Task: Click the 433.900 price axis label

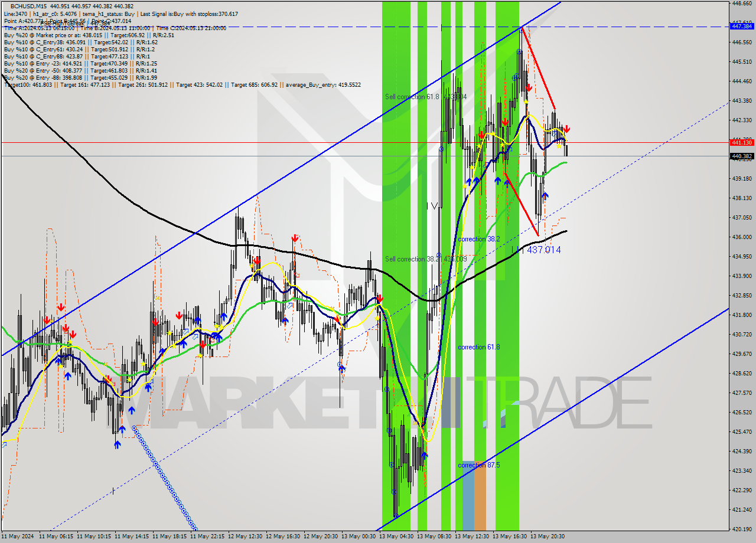Action: [x=743, y=276]
